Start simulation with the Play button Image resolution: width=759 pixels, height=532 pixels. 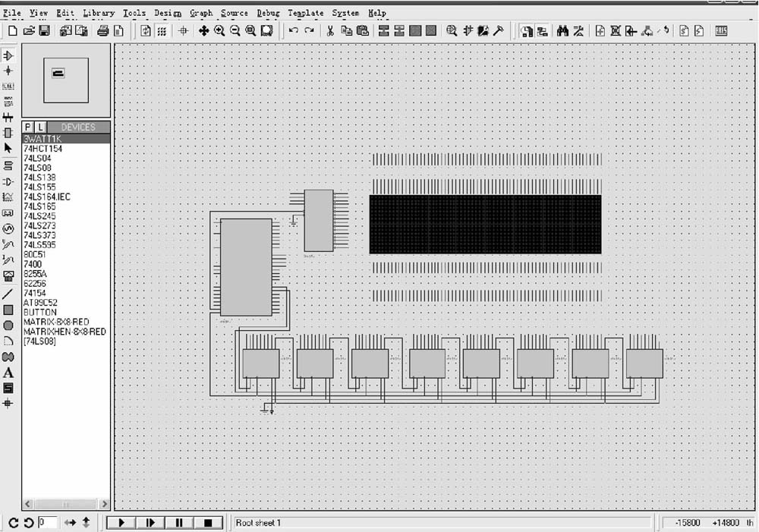121,523
